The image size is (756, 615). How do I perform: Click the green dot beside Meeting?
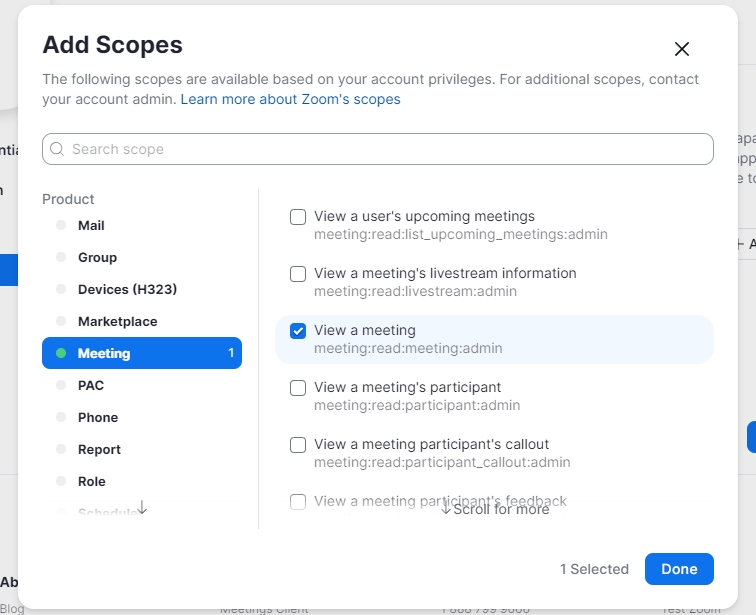coord(61,353)
